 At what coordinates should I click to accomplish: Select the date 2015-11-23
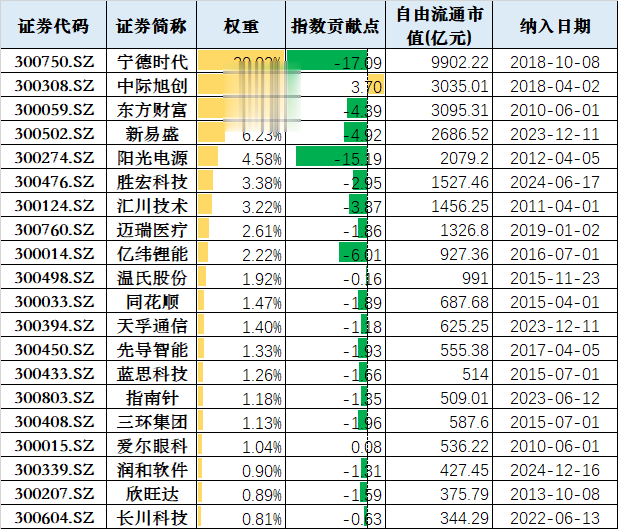(x=555, y=278)
